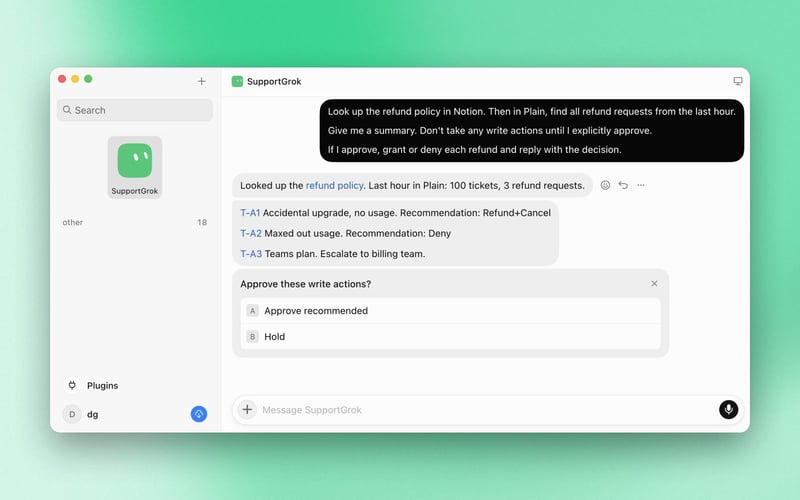Open Plugins from the sidebar

(x=102, y=386)
